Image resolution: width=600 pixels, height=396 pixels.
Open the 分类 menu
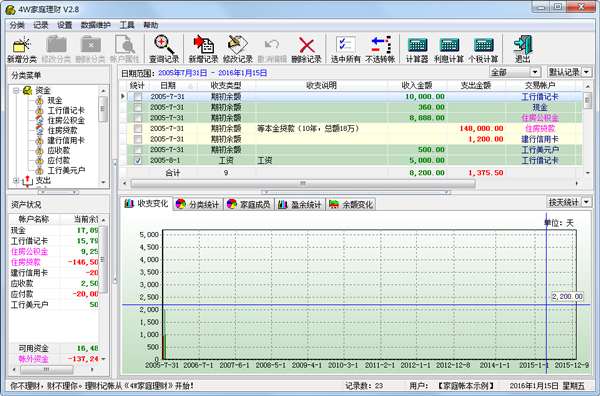point(17,25)
